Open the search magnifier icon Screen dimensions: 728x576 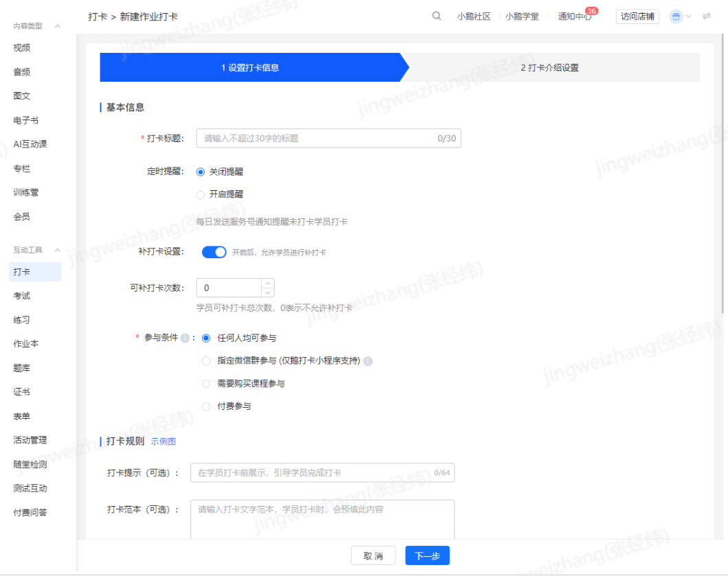click(x=436, y=16)
